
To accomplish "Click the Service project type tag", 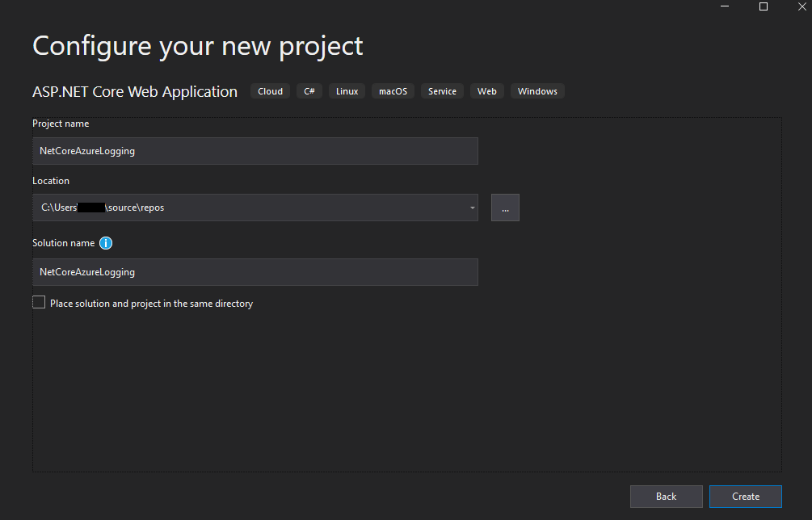I will click(442, 91).
